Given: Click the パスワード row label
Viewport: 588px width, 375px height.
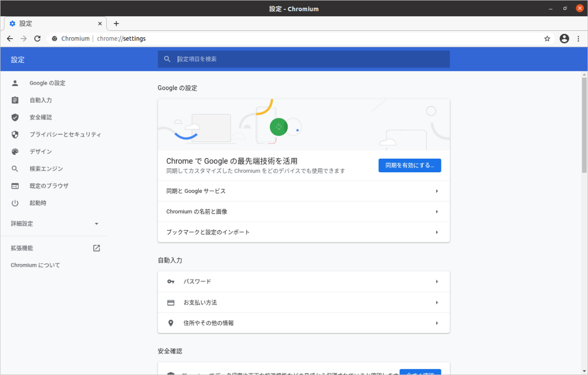Looking at the screenshot, I should click(197, 281).
